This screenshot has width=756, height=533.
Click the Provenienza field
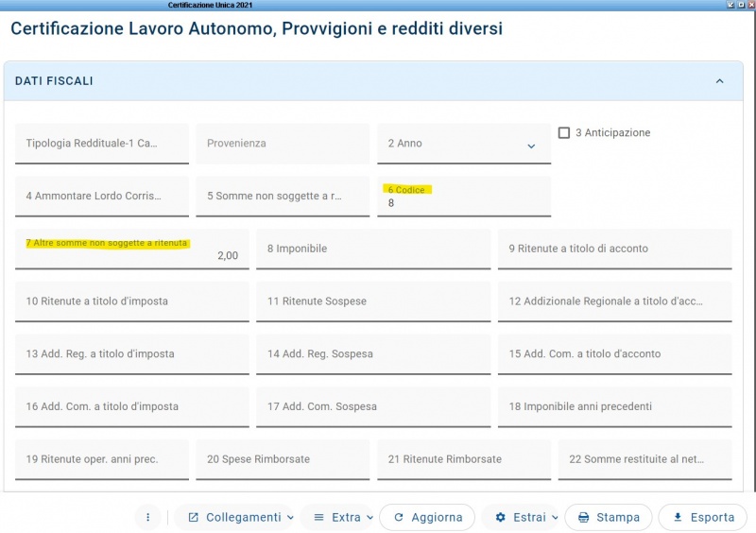(x=283, y=144)
